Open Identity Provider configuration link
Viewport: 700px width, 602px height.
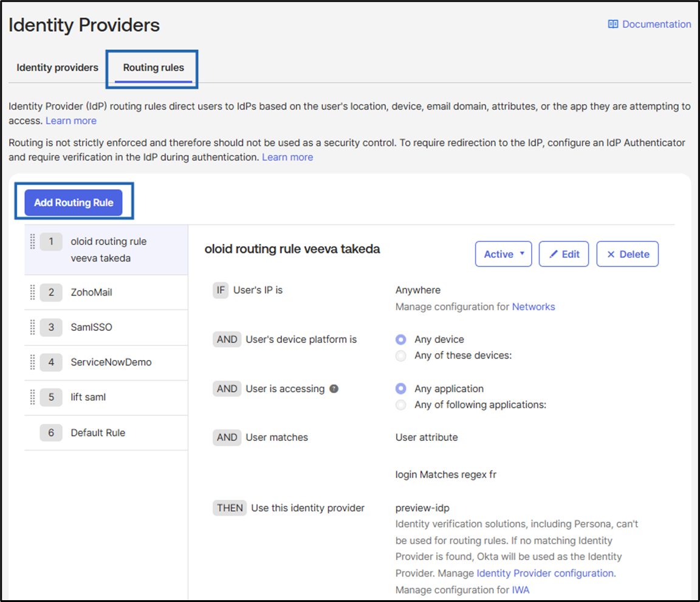(x=545, y=573)
